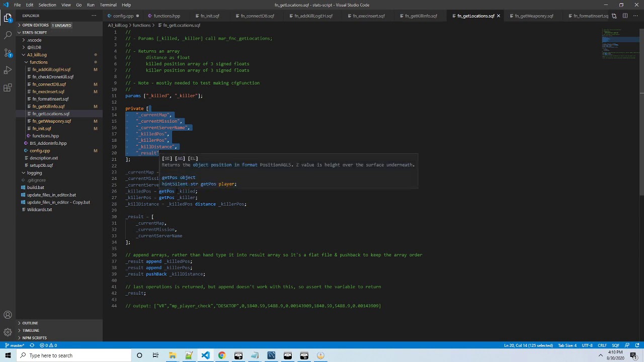644x362 pixels.
Task: Open Run and Debug view
Action: 8,70
